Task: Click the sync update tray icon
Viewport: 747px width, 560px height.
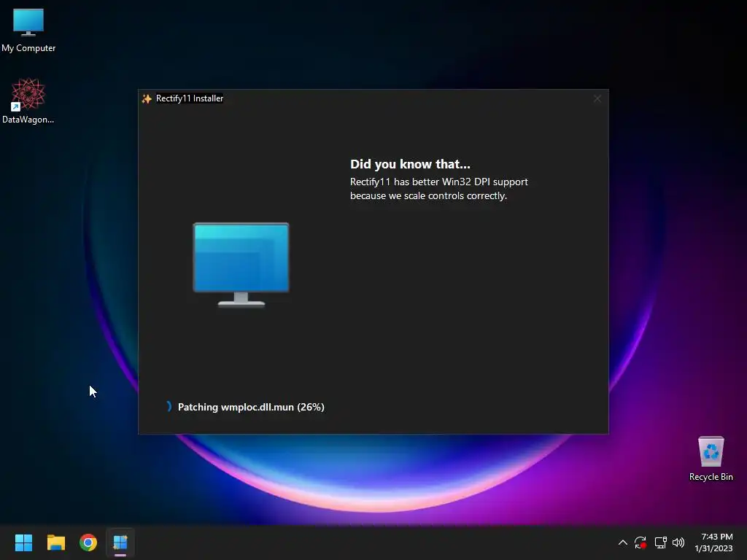Action: click(x=640, y=542)
